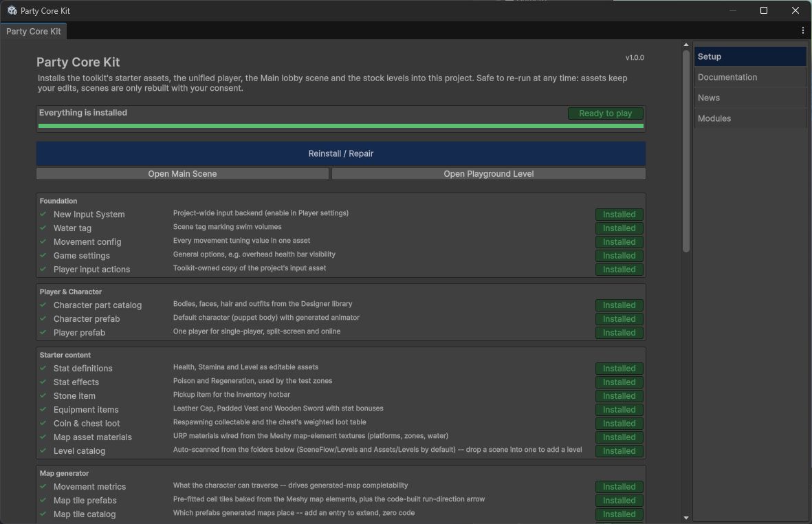Click the Foundation section heading
This screenshot has width=812, height=524.
pyautogui.click(x=58, y=201)
